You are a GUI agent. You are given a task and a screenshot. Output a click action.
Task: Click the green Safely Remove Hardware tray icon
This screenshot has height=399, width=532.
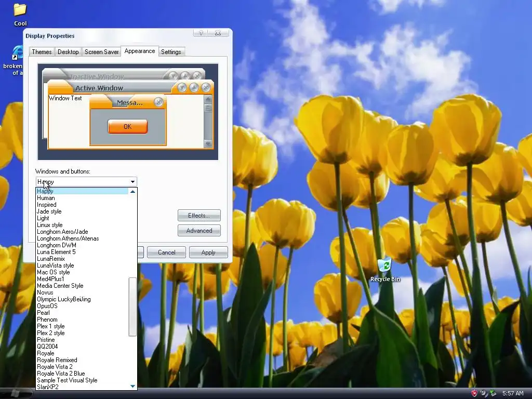coord(493,393)
